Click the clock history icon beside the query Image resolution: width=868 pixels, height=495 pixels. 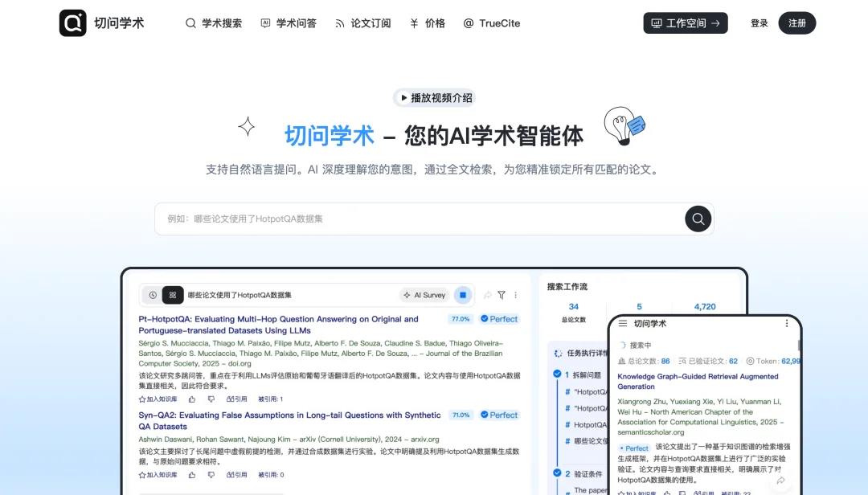[153, 295]
